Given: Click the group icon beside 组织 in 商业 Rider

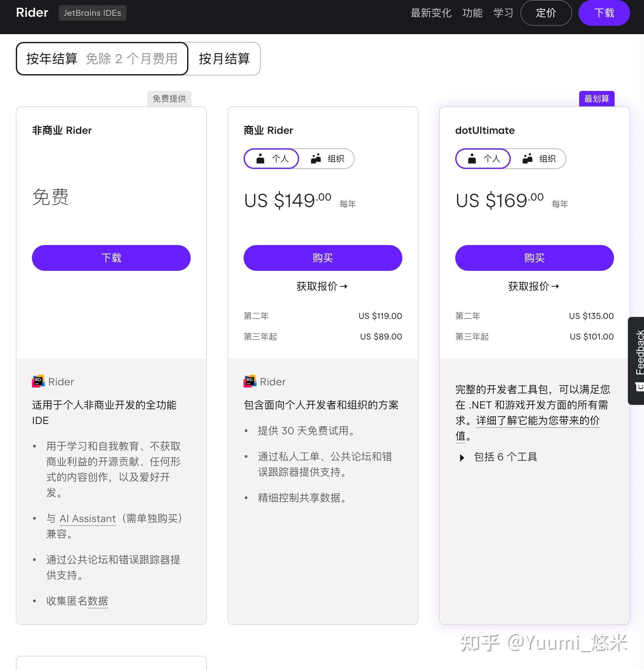Looking at the screenshot, I should coord(315,158).
